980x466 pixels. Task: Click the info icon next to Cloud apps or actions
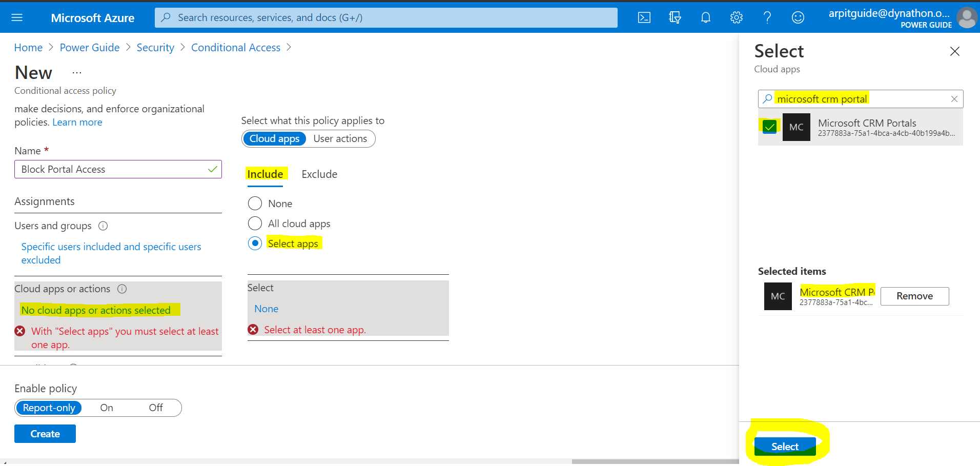tap(122, 289)
